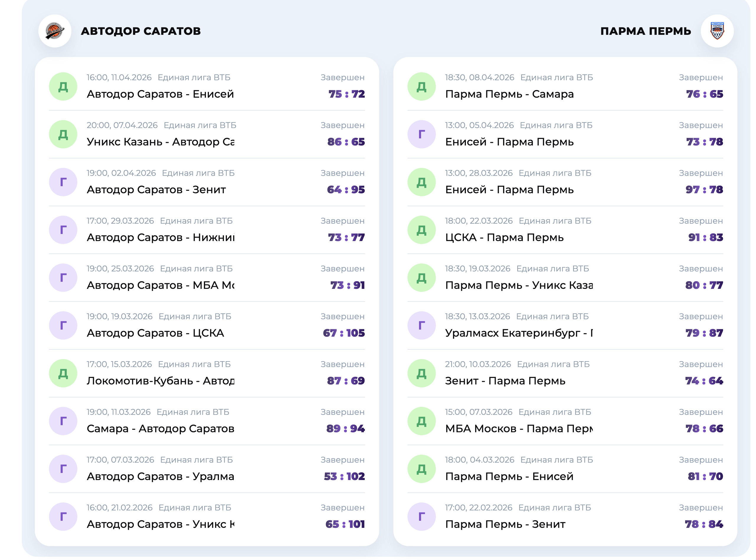Open match Парма Пермь - Енисей
This screenshot has height=560, width=756.
pyautogui.click(x=509, y=477)
